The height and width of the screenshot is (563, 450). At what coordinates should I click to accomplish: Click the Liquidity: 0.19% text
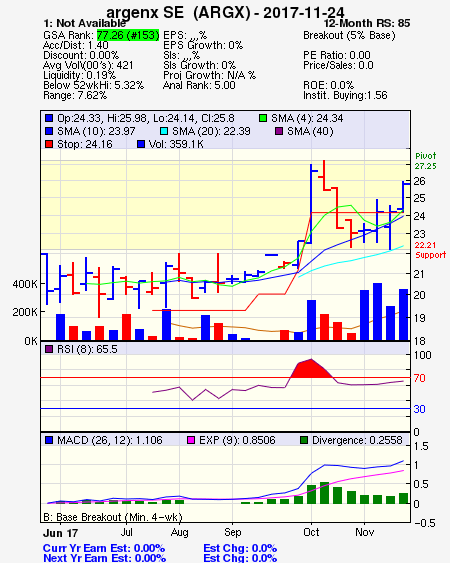pos(79,75)
